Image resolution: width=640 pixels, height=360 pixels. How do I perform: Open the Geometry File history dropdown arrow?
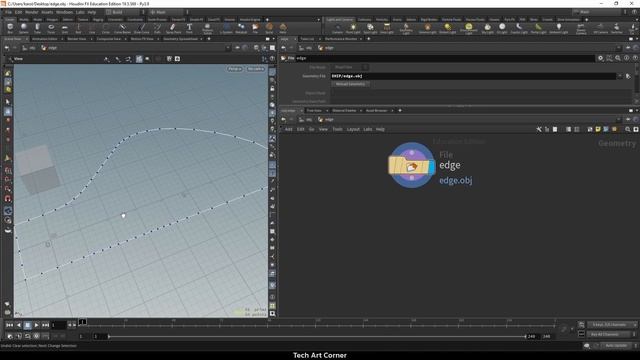click(x=620, y=76)
